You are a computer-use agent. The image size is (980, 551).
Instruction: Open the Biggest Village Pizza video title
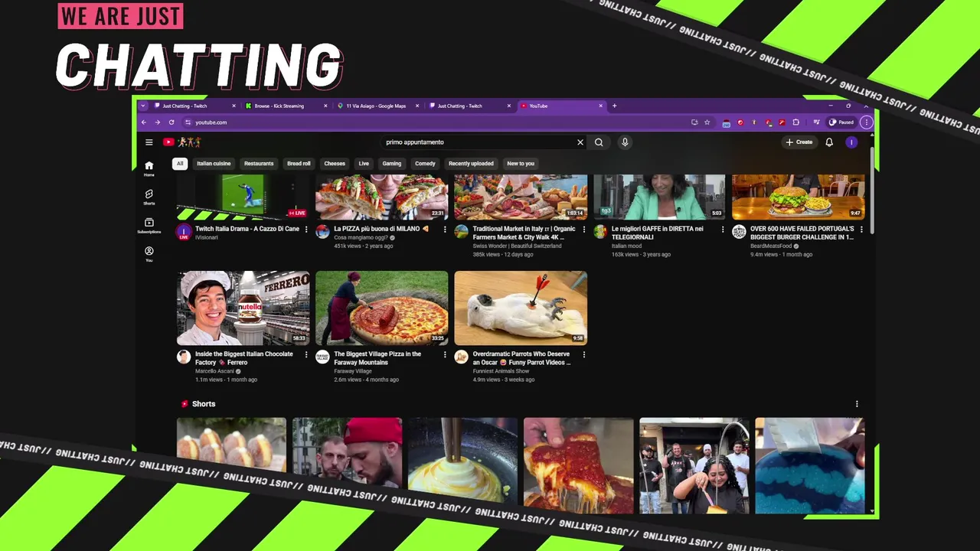[377, 358]
